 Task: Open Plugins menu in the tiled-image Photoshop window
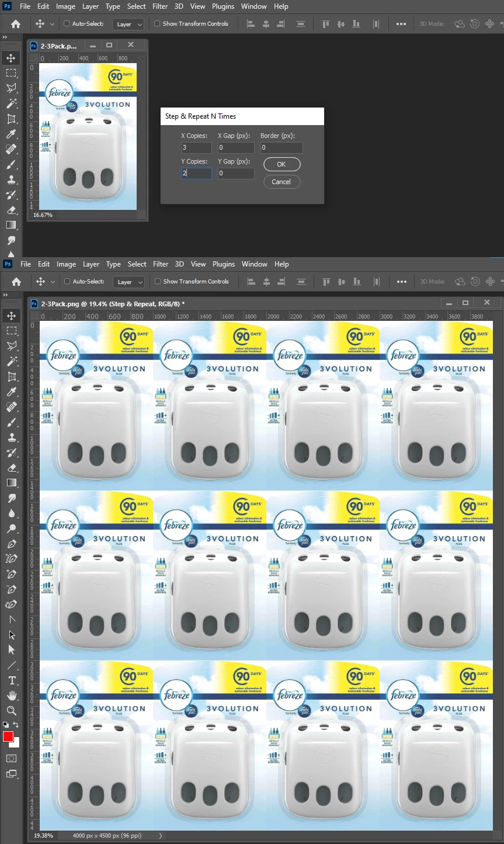click(x=224, y=264)
